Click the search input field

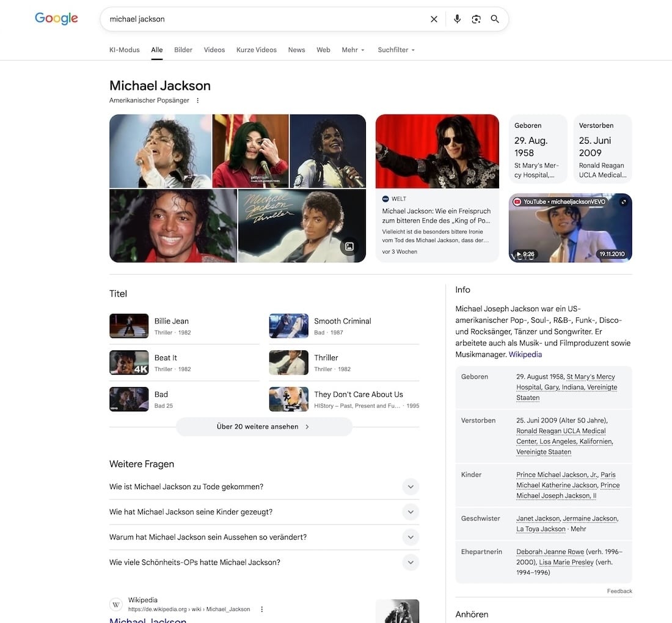click(x=266, y=20)
